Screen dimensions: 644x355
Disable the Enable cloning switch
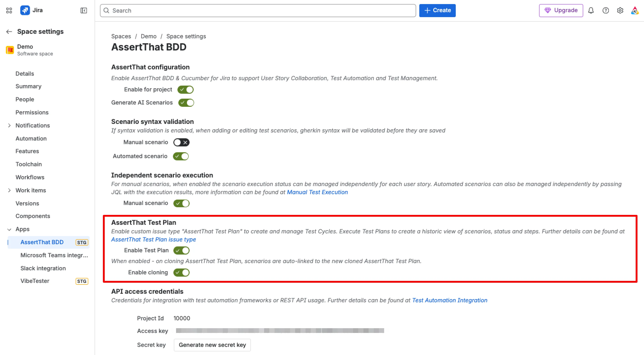coord(181,272)
